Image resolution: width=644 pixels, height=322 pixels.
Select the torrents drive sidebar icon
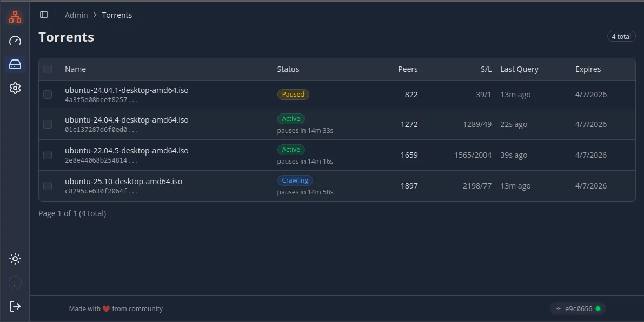(15, 65)
